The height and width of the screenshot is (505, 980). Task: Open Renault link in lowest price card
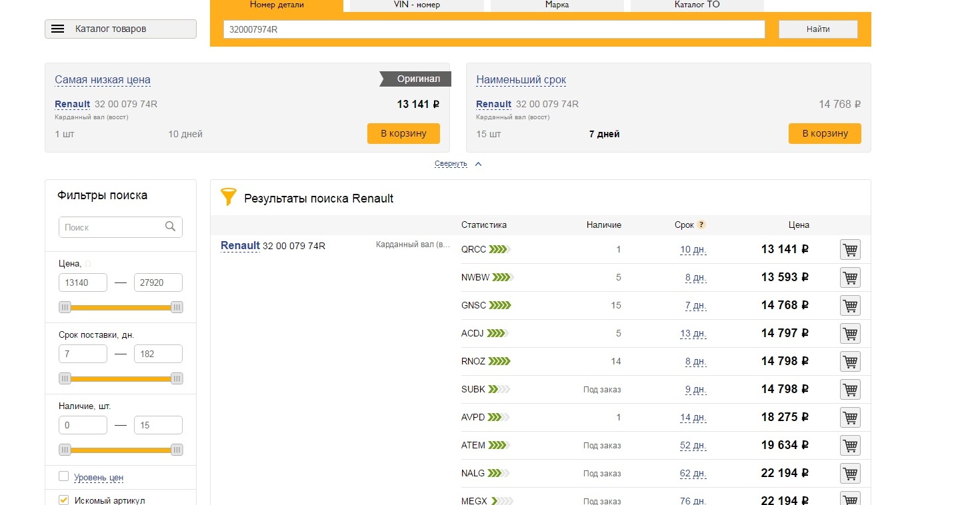point(72,104)
